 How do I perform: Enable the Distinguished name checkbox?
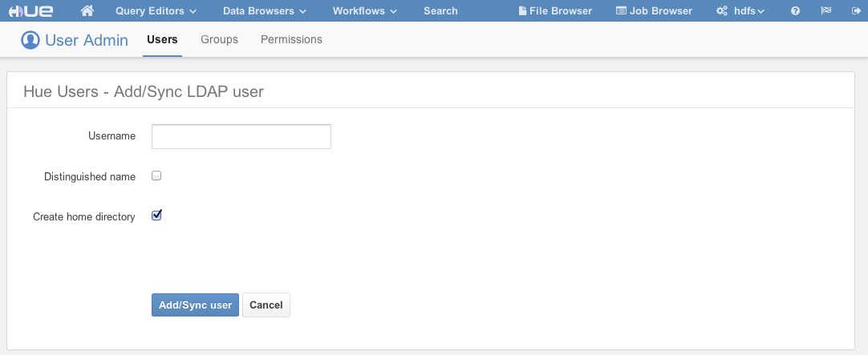pos(156,175)
